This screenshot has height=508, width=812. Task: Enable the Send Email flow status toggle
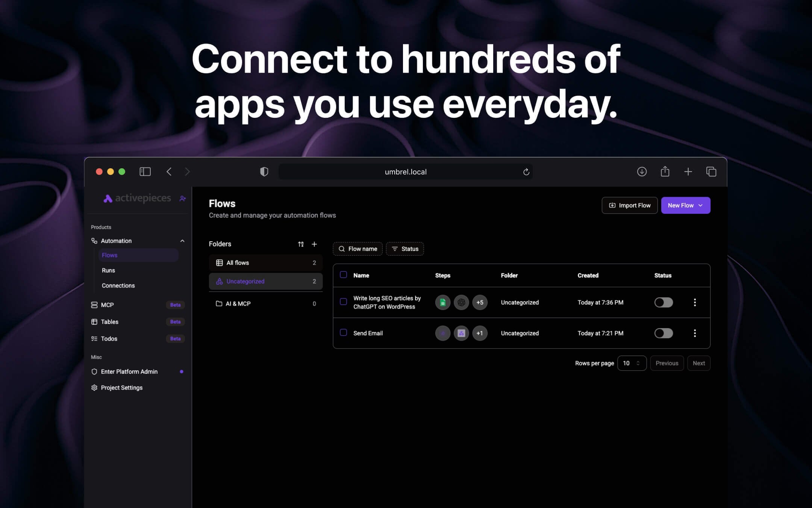pyautogui.click(x=663, y=333)
